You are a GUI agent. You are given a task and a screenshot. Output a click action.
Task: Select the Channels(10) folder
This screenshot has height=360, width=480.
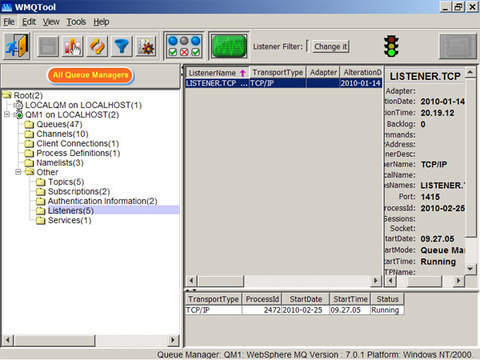(62, 134)
